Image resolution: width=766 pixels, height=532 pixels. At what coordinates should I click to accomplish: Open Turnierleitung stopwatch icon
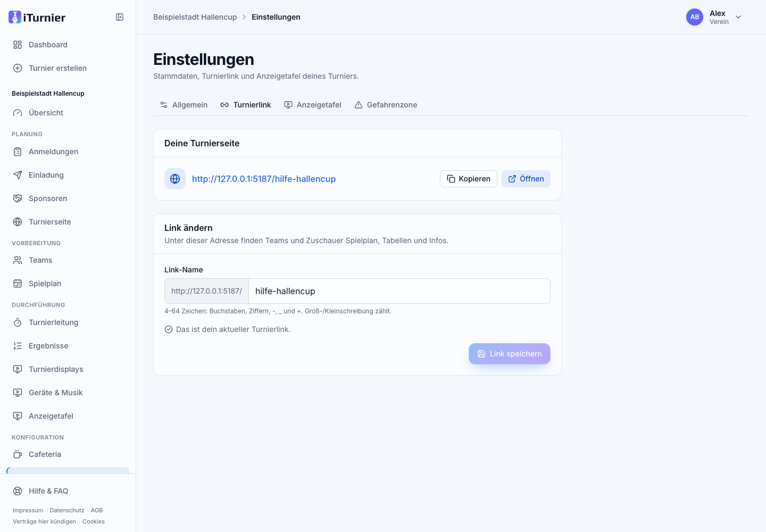(x=18, y=322)
